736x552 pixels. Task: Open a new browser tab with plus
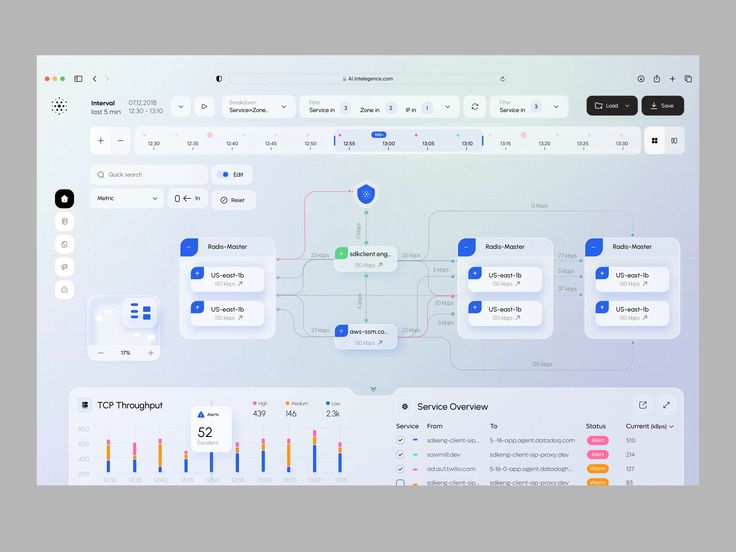[672, 79]
